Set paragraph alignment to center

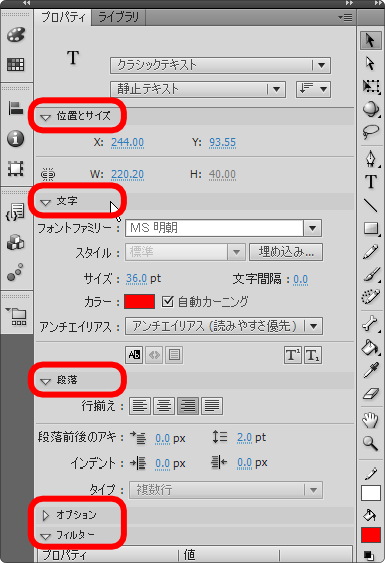(164, 406)
